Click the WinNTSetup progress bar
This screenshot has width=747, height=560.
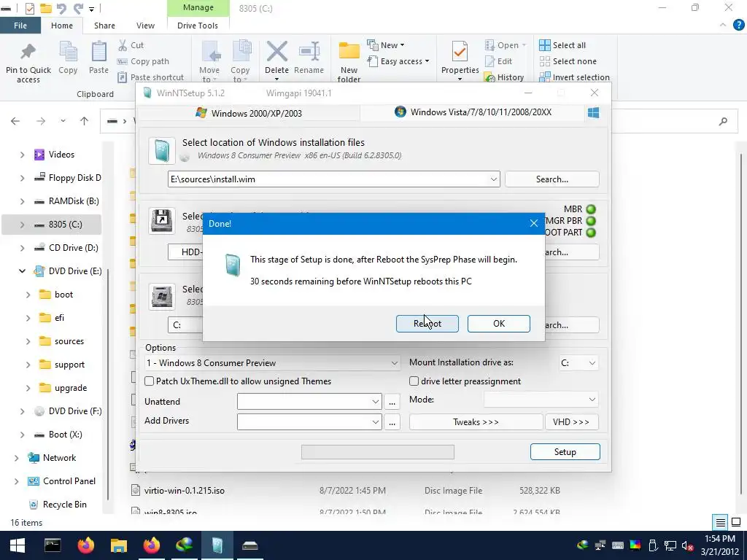click(377, 451)
